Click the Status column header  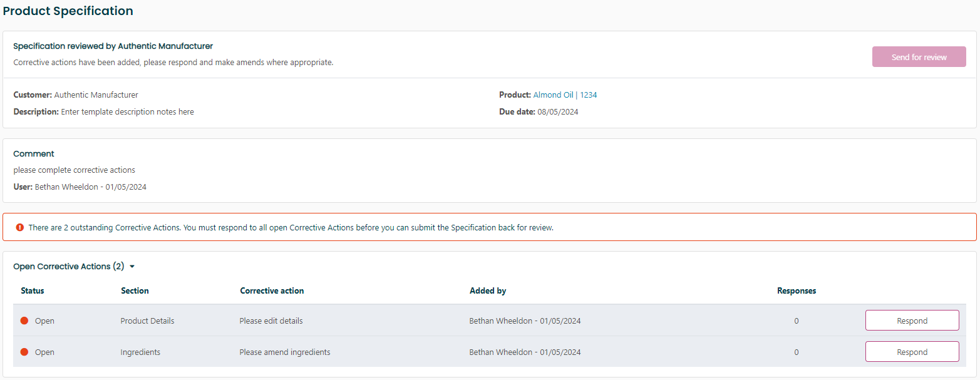click(33, 290)
